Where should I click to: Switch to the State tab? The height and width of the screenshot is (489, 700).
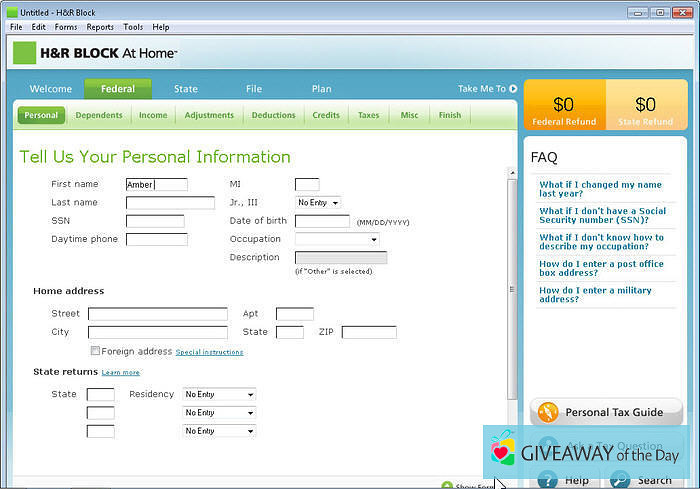tap(186, 89)
